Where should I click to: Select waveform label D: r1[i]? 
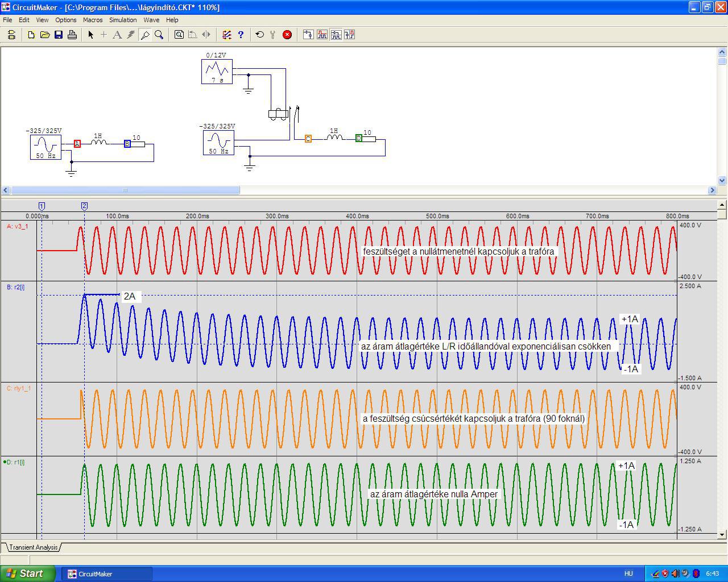[14, 462]
